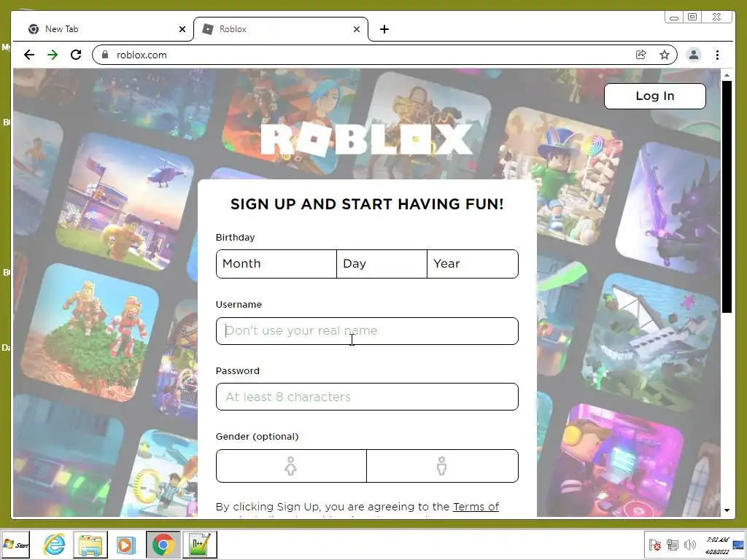Click the page scroll up arrow

click(727, 75)
